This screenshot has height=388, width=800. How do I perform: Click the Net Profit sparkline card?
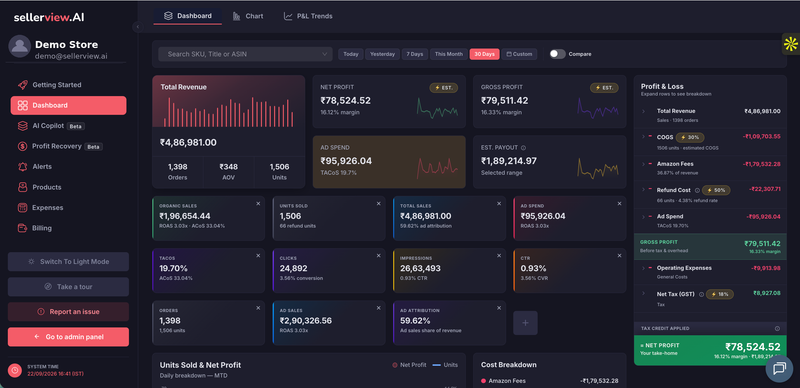pyautogui.click(x=389, y=102)
